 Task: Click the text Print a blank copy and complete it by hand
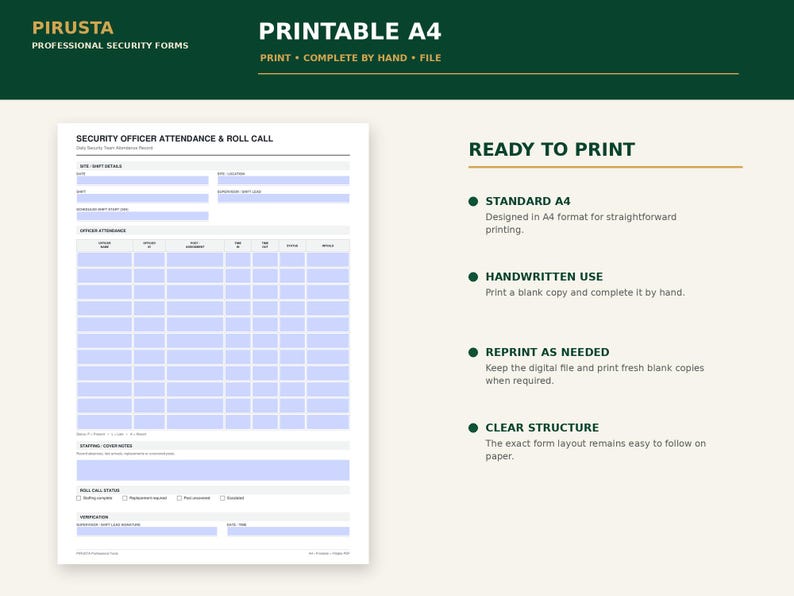[585, 292]
